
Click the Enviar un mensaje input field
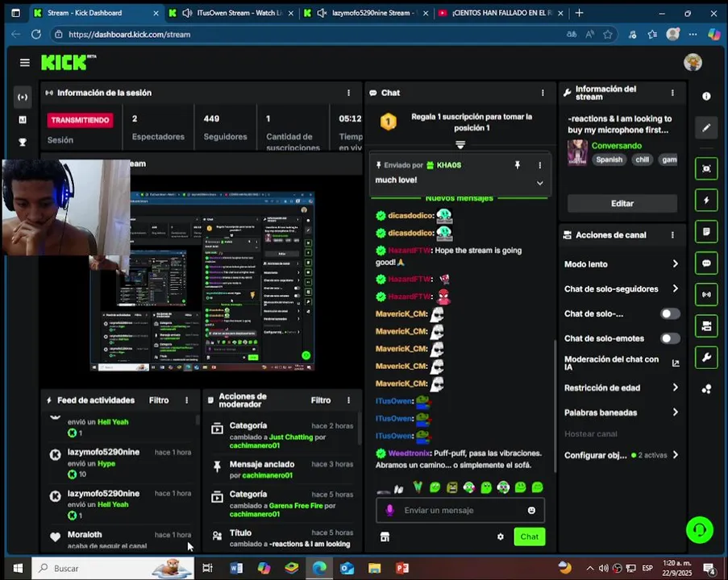click(460, 511)
